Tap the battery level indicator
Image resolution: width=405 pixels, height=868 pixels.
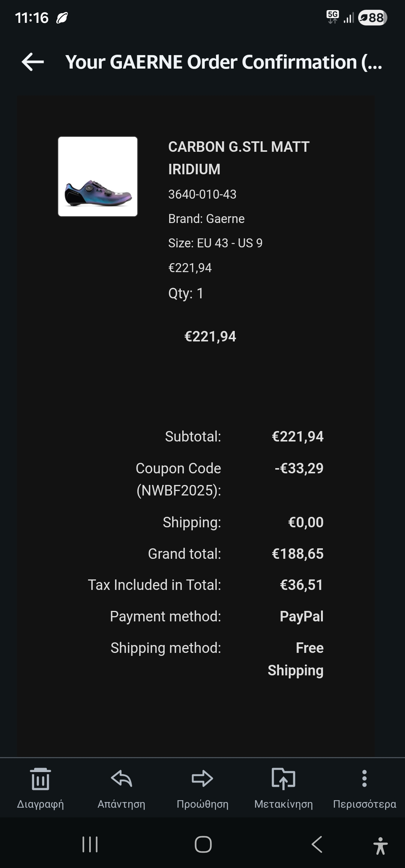click(x=372, y=18)
